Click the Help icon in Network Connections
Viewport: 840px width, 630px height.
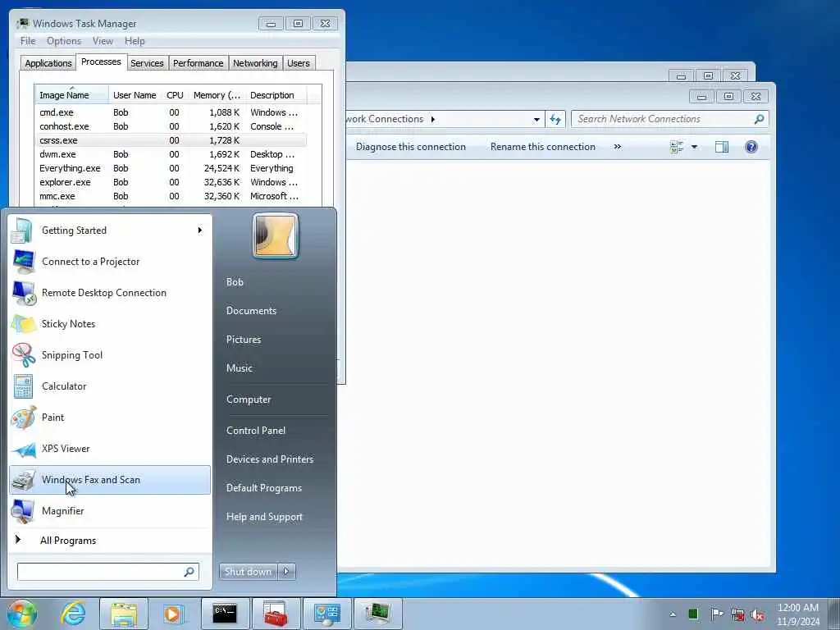(751, 147)
